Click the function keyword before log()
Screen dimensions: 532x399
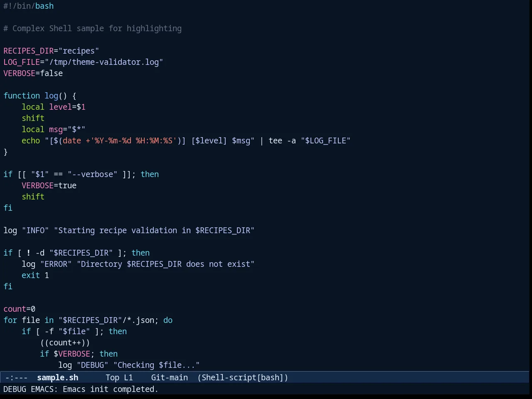point(22,96)
